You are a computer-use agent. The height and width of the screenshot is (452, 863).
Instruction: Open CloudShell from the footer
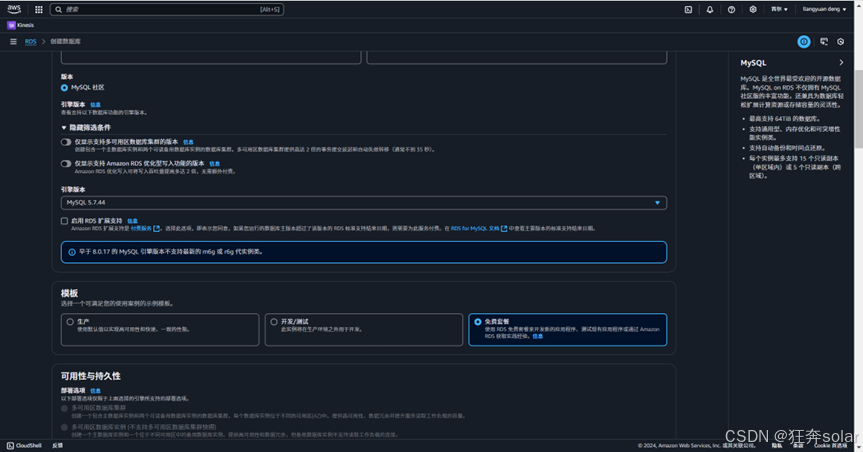point(24,445)
